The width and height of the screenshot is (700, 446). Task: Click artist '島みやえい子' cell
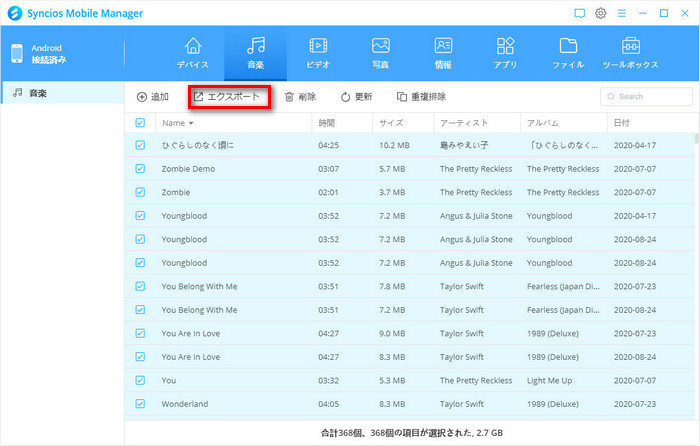pyautogui.click(x=464, y=145)
